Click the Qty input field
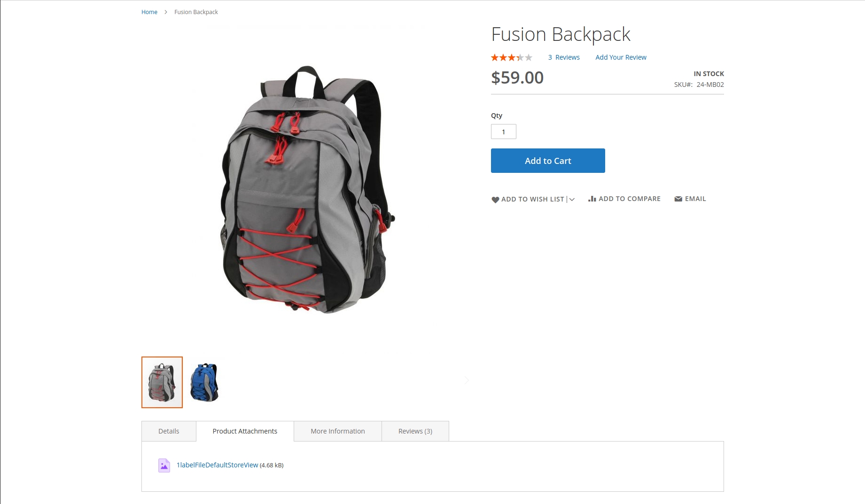 pyautogui.click(x=504, y=132)
